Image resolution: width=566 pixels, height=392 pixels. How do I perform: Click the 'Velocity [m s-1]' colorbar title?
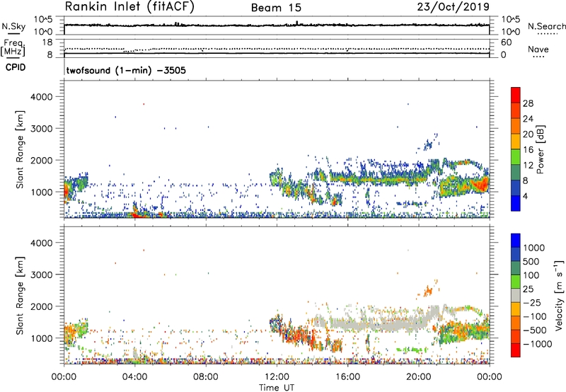[559, 295]
